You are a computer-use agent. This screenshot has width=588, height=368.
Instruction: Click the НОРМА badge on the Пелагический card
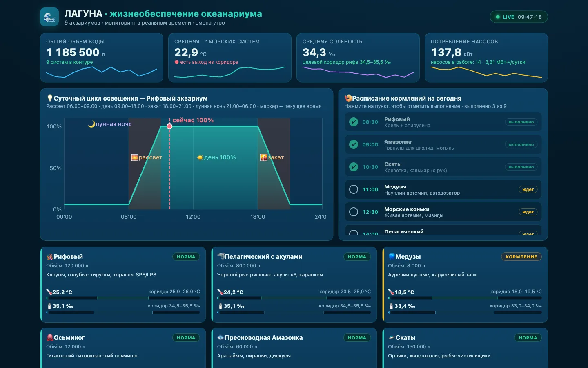357,257
